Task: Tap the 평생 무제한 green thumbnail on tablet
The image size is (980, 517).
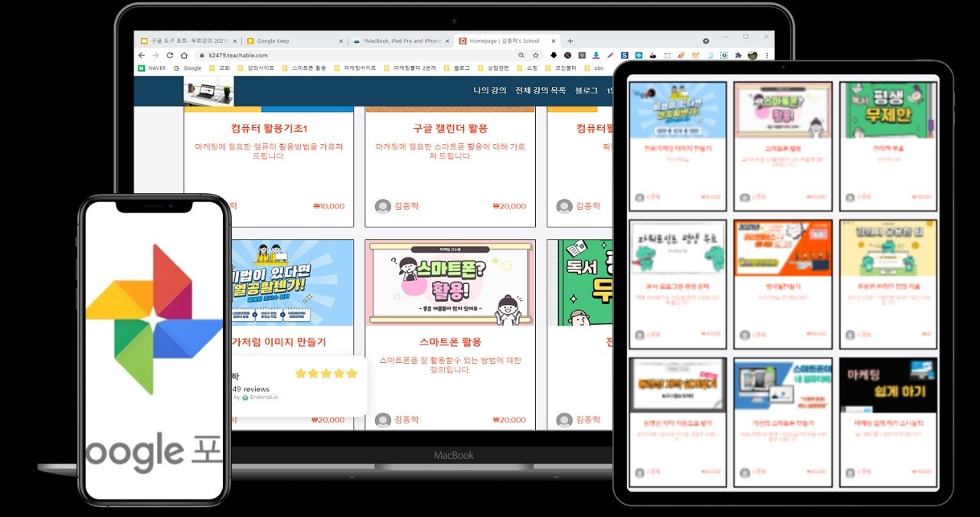Action: [888, 110]
